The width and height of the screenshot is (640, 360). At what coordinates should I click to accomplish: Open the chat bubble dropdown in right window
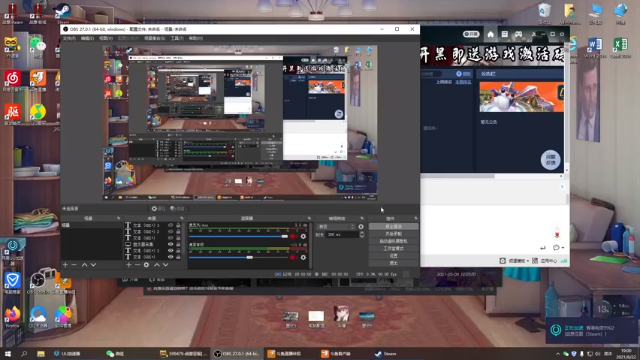(x=558, y=248)
